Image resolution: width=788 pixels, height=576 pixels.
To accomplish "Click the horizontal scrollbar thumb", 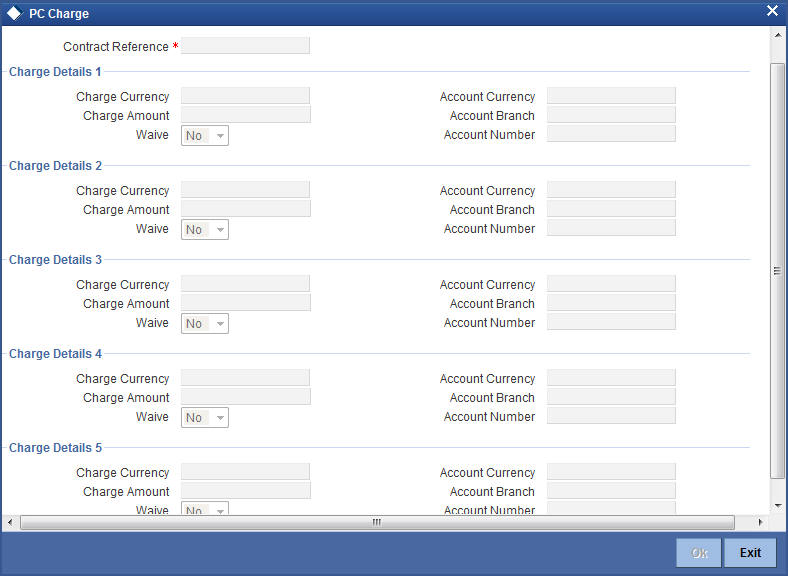I will (x=377, y=522).
